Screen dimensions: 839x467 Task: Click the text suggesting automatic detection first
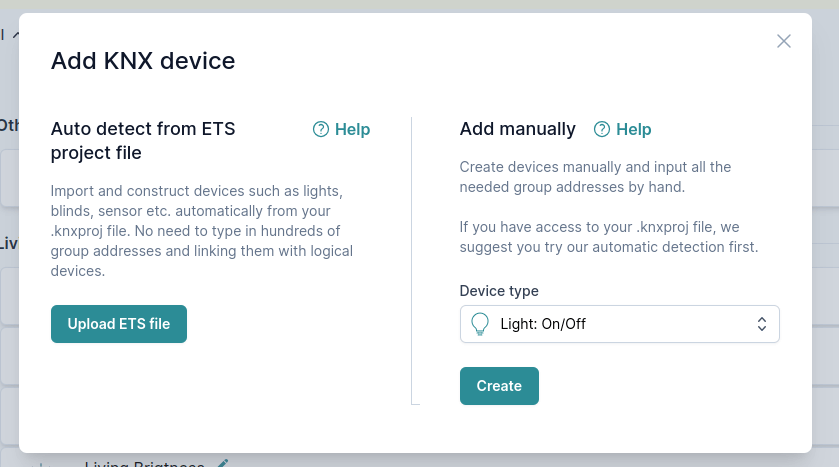pos(607,237)
